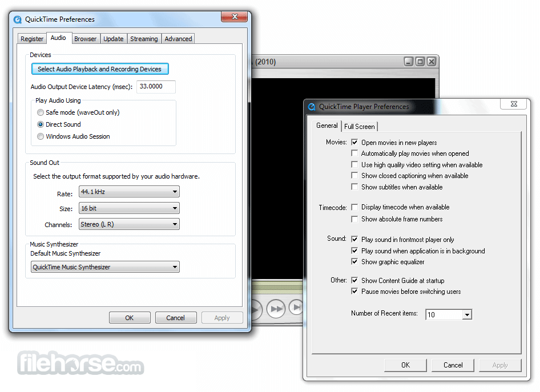Go to the Update tab

[x=114, y=39]
